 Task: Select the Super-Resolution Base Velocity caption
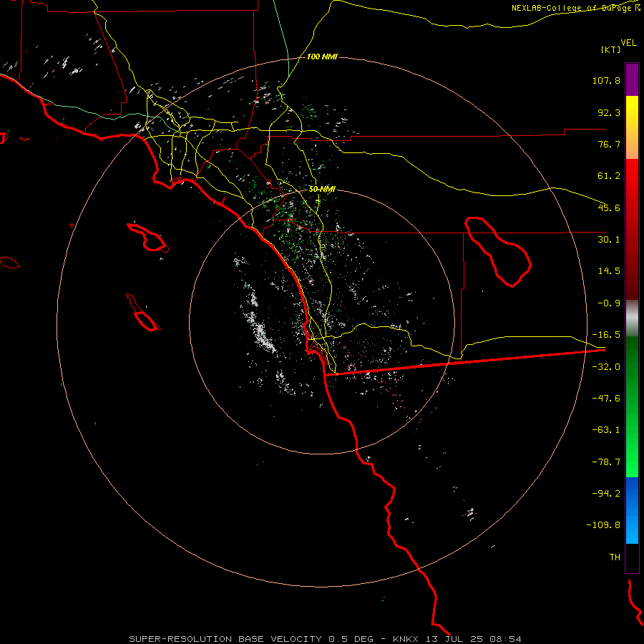coord(326,639)
